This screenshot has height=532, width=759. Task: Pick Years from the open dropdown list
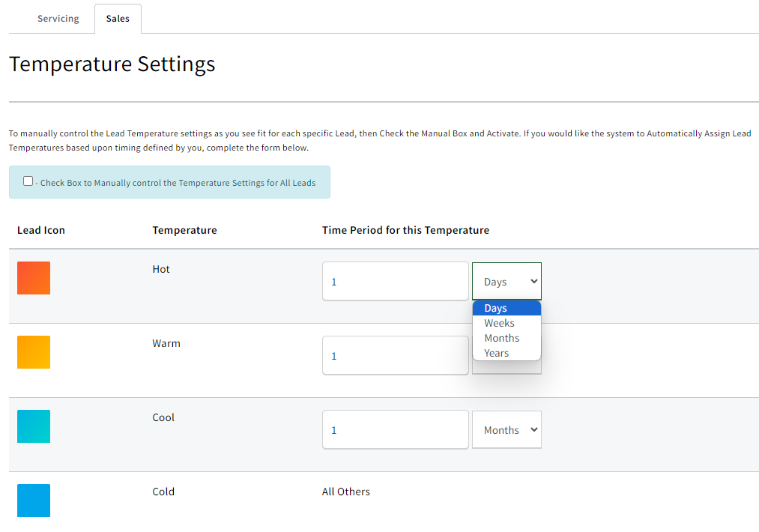496,353
